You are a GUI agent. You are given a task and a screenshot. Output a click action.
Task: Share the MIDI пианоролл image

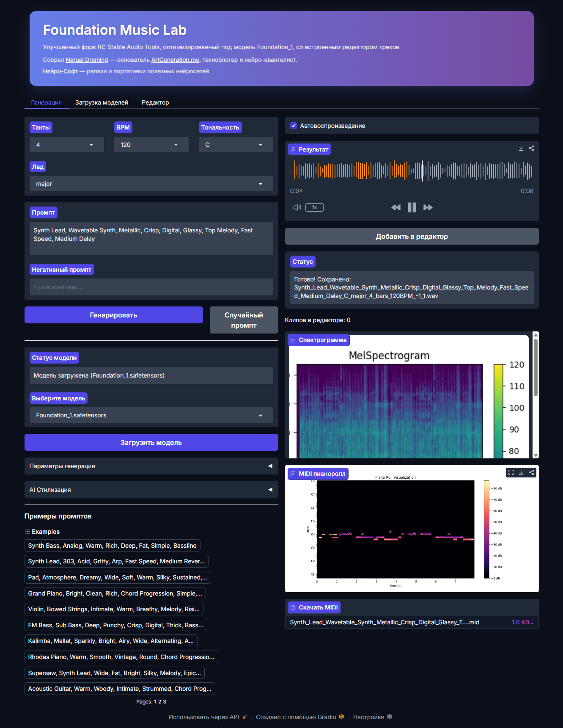[x=532, y=472]
